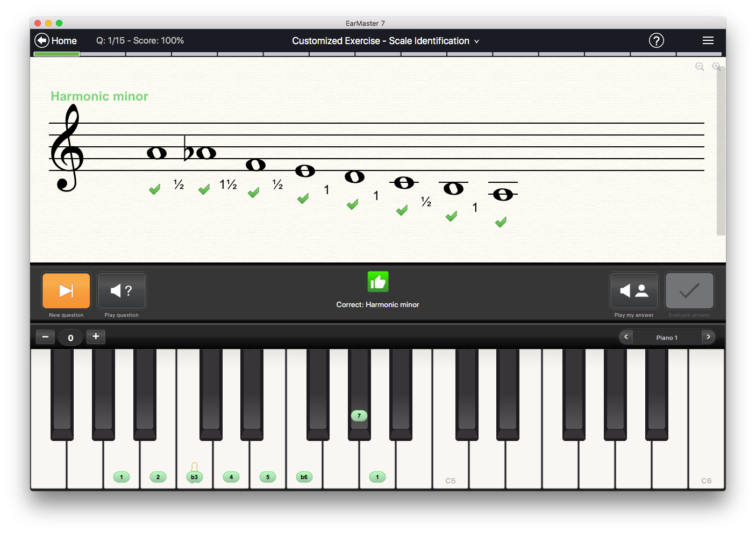The image size is (756, 534).
Task: Switch to the next instrument after Piano 1
Action: [x=709, y=337]
